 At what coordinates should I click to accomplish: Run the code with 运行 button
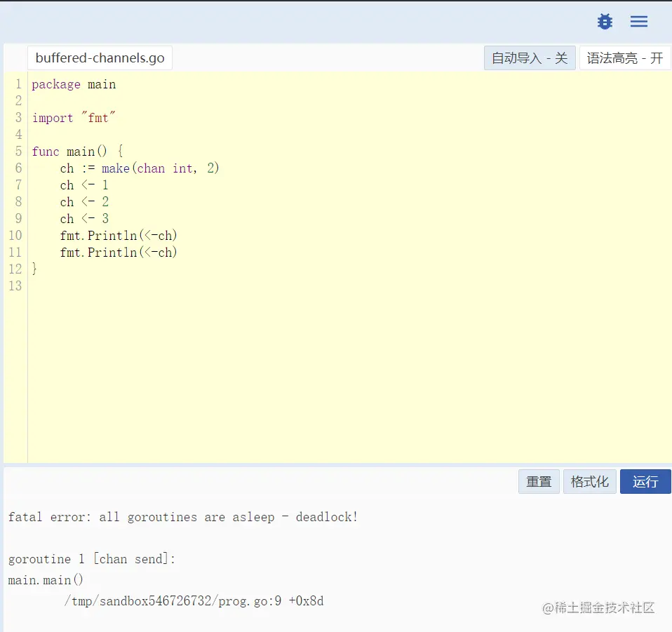pos(645,482)
